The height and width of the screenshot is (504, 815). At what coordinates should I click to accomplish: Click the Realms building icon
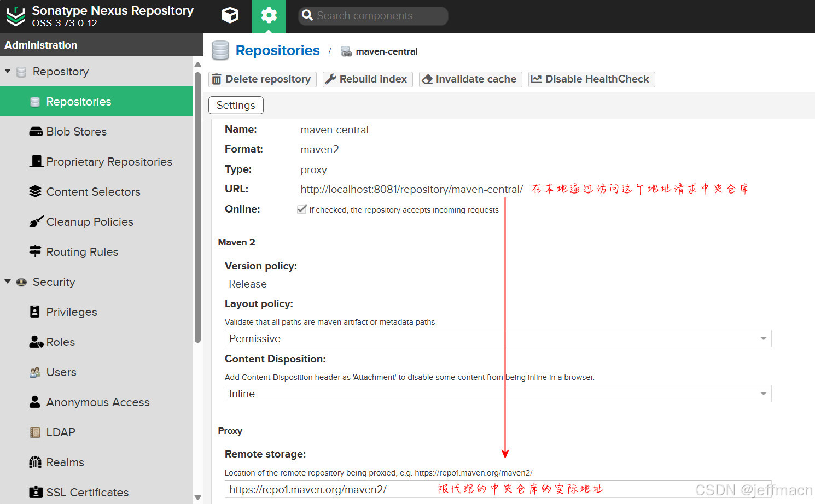36,462
